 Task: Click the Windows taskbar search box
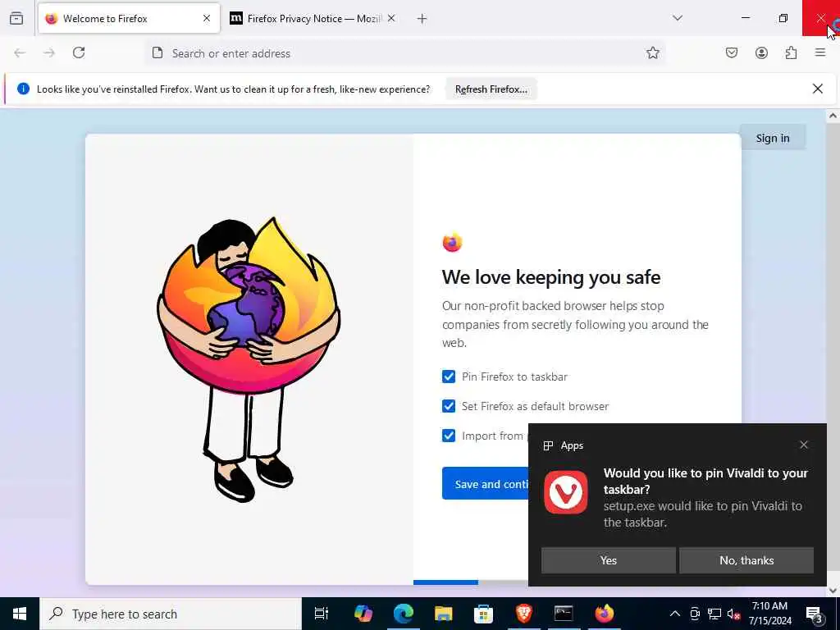click(x=171, y=614)
